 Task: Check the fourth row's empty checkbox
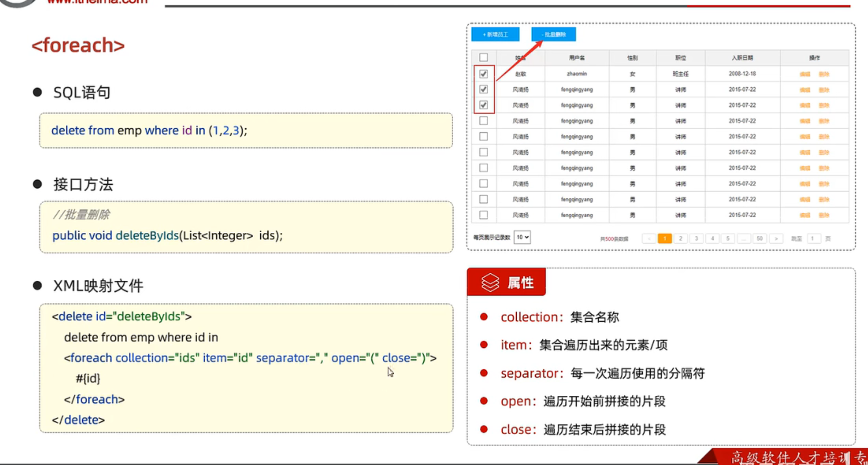tap(483, 121)
